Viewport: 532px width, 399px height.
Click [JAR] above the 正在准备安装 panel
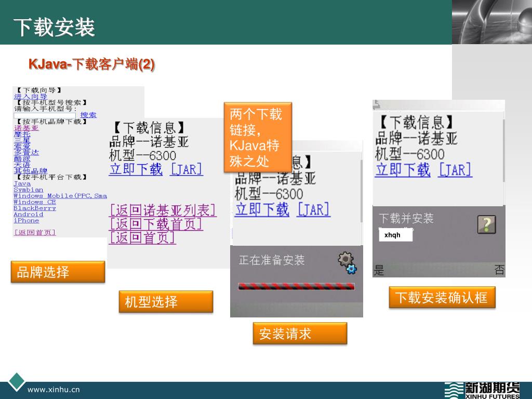pyautogui.click(x=313, y=209)
